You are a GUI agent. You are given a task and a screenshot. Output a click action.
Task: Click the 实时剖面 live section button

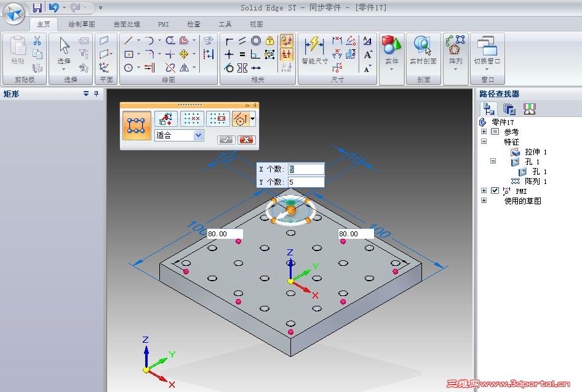(423, 50)
